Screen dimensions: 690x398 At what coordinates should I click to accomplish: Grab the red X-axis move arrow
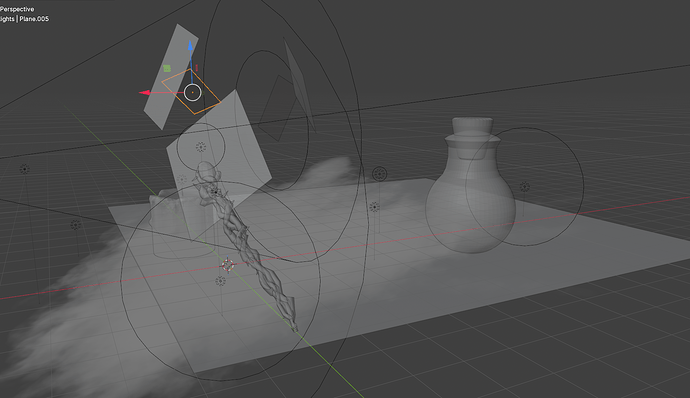(x=145, y=92)
